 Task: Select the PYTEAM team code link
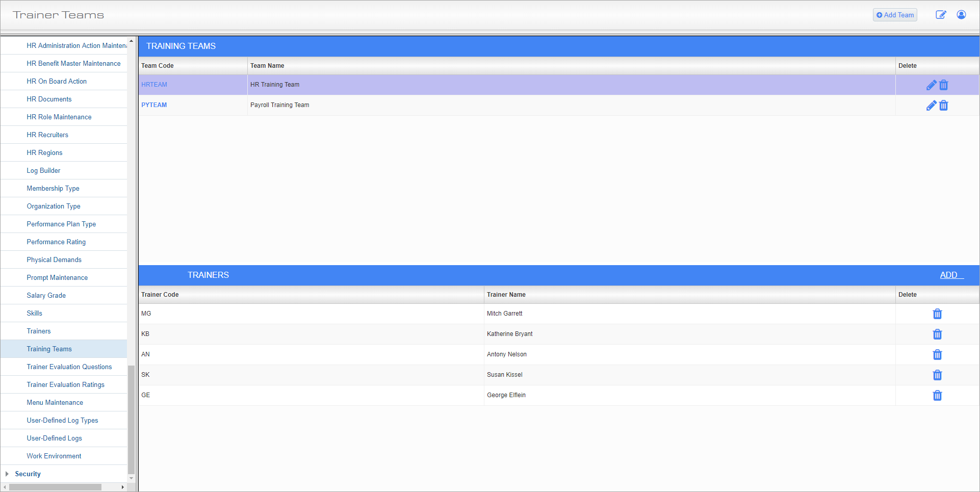[154, 105]
